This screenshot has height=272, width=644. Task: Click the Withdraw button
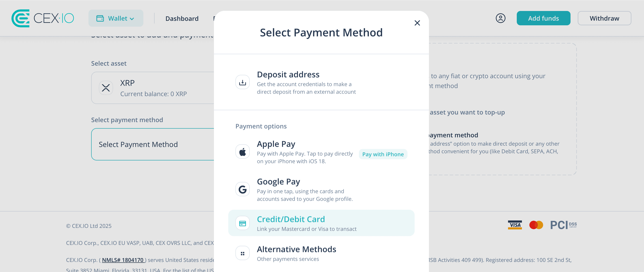point(604,18)
